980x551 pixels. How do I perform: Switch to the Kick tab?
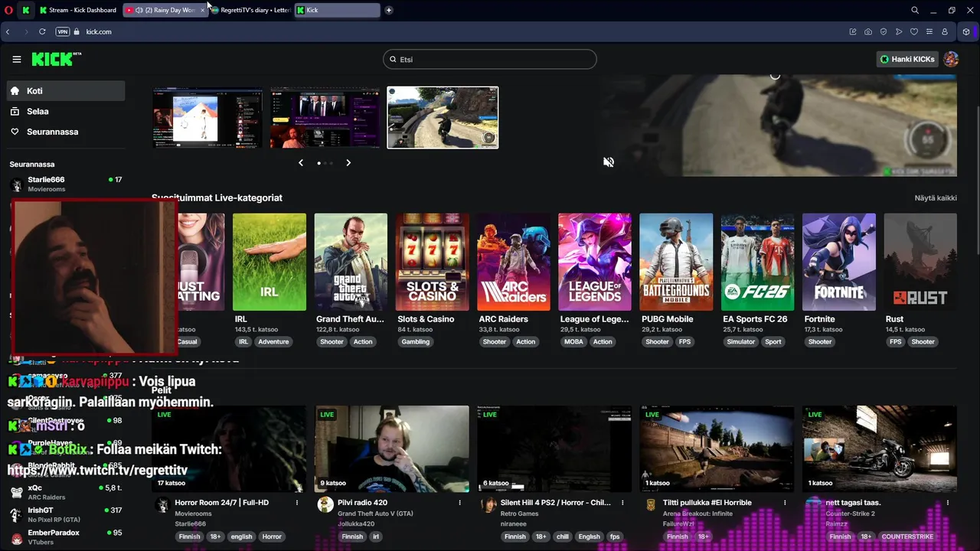[x=337, y=10]
